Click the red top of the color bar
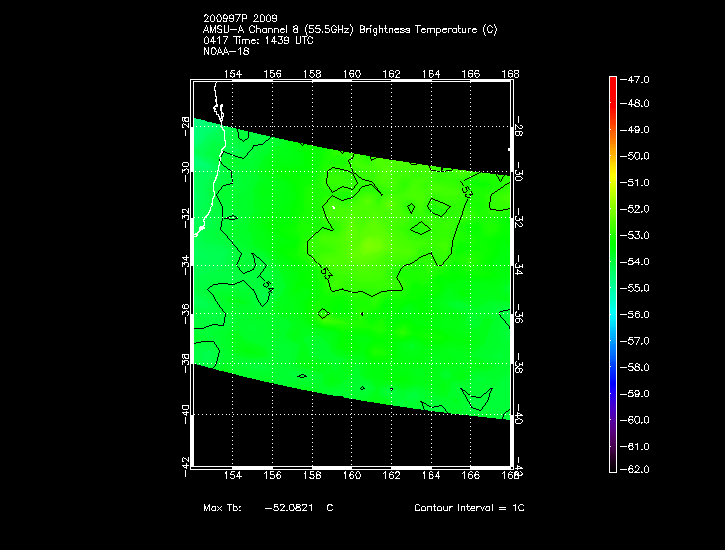725x550 pixels. [613, 80]
